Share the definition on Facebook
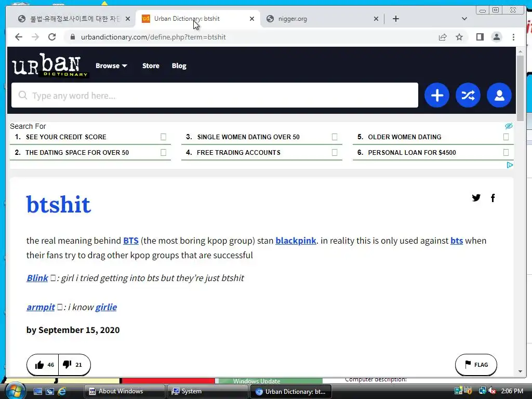 point(493,198)
